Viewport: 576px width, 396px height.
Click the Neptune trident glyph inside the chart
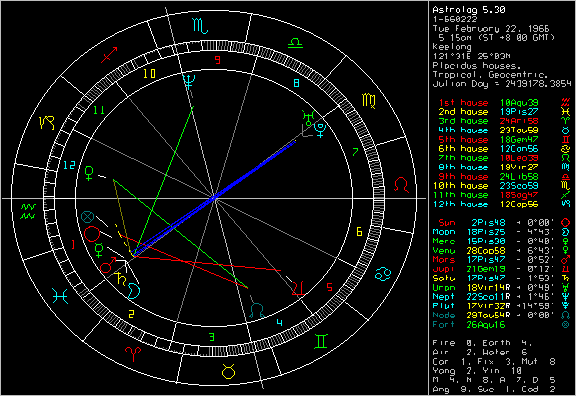point(189,82)
